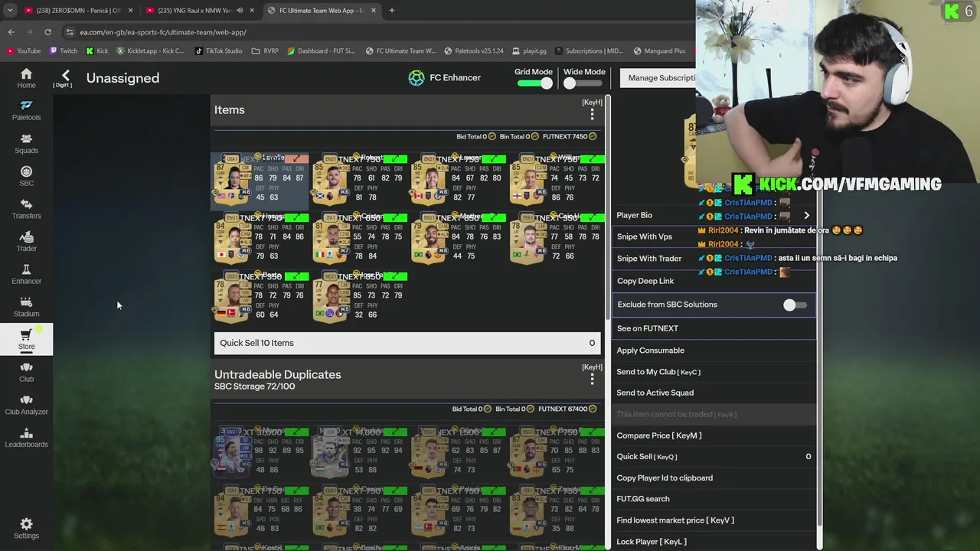Open the Club Analyzer item
Image resolution: width=980 pixels, height=551 pixels.
(x=26, y=404)
